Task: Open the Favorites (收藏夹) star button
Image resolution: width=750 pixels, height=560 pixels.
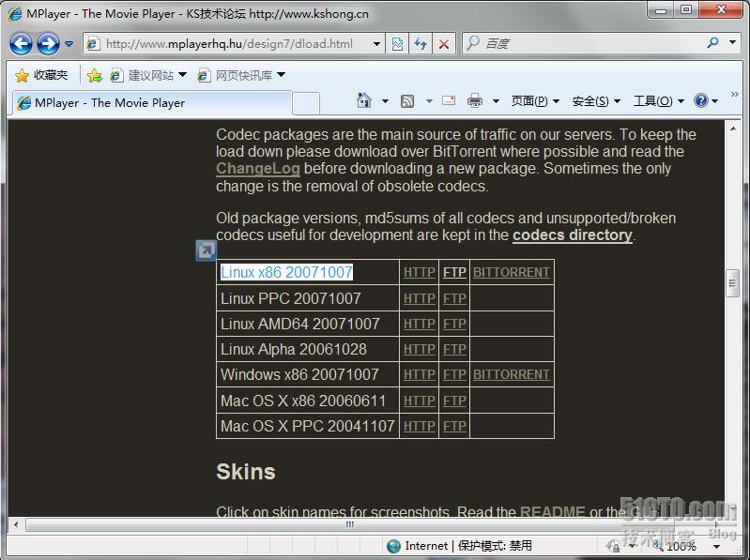Action: [42, 75]
